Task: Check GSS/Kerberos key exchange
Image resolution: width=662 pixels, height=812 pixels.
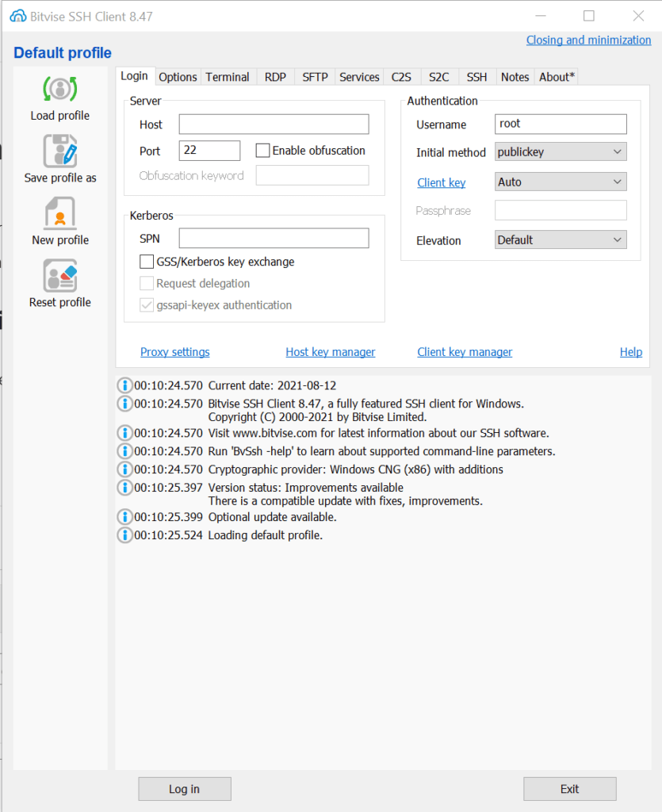Action: (146, 261)
